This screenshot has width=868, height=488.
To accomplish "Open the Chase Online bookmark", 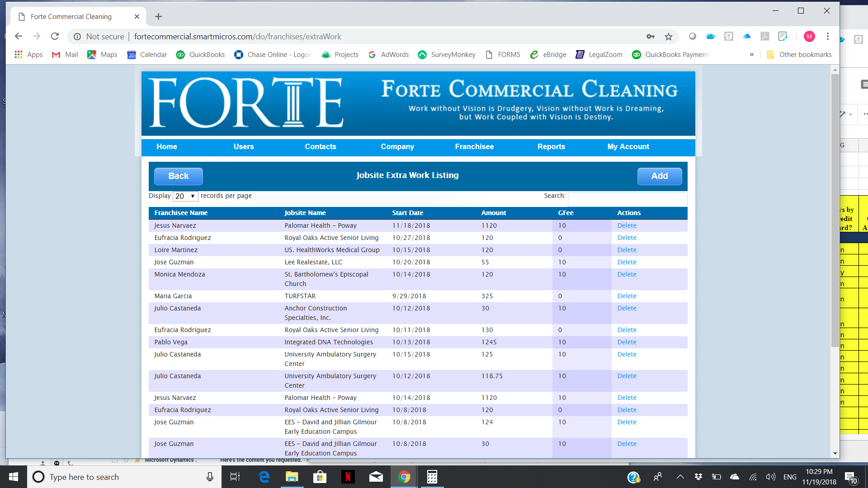I will (x=273, y=55).
